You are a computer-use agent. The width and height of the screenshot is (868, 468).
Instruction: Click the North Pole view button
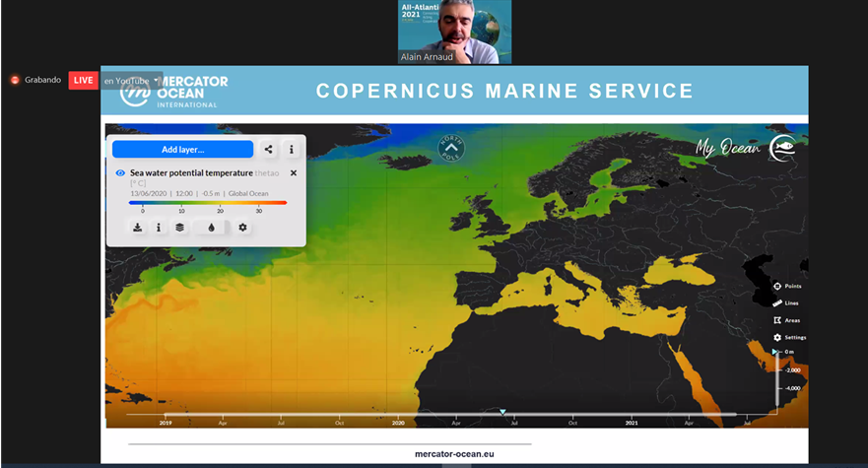click(x=451, y=148)
